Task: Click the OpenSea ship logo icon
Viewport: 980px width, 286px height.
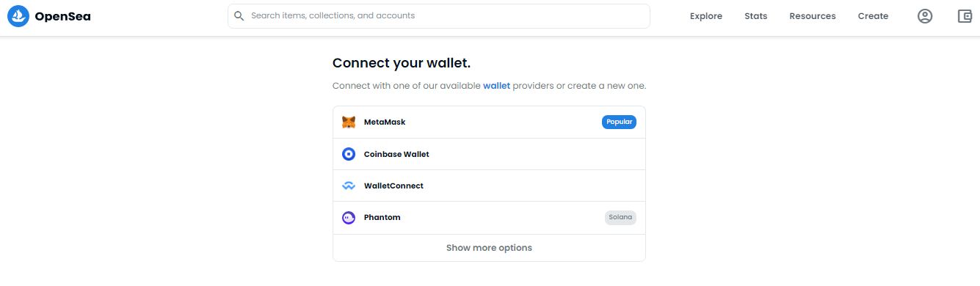Action: click(x=18, y=16)
